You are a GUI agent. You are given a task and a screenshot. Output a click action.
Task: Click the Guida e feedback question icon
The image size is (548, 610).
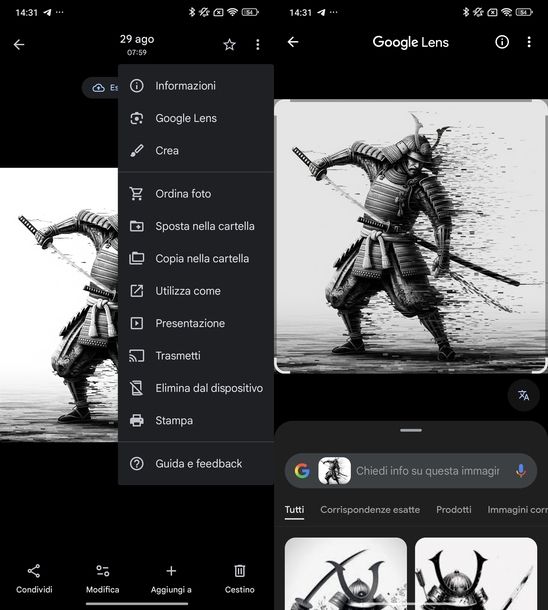(x=137, y=464)
